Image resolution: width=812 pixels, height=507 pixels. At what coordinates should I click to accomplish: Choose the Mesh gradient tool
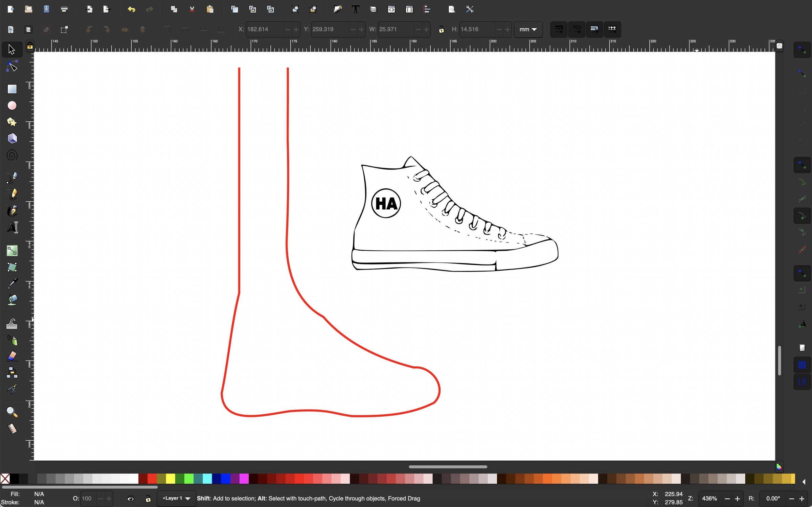pyautogui.click(x=12, y=267)
